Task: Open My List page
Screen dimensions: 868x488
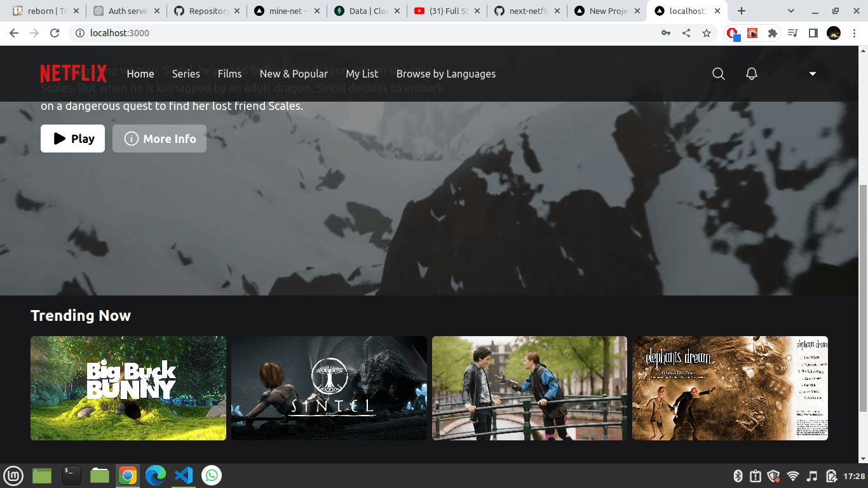Action: (362, 74)
